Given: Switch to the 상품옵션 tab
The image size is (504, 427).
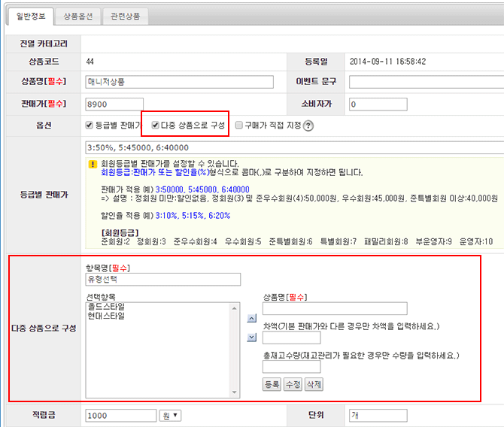Looking at the screenshot, I should [80, 15].
